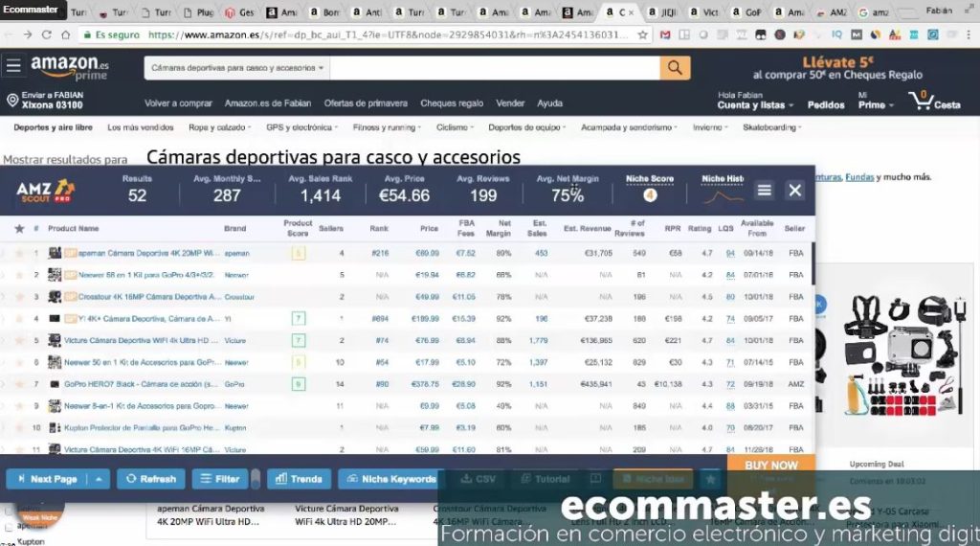Click the Niche Score 4 badge
Viewport: 980px width, 546px height.
point(650,195)
